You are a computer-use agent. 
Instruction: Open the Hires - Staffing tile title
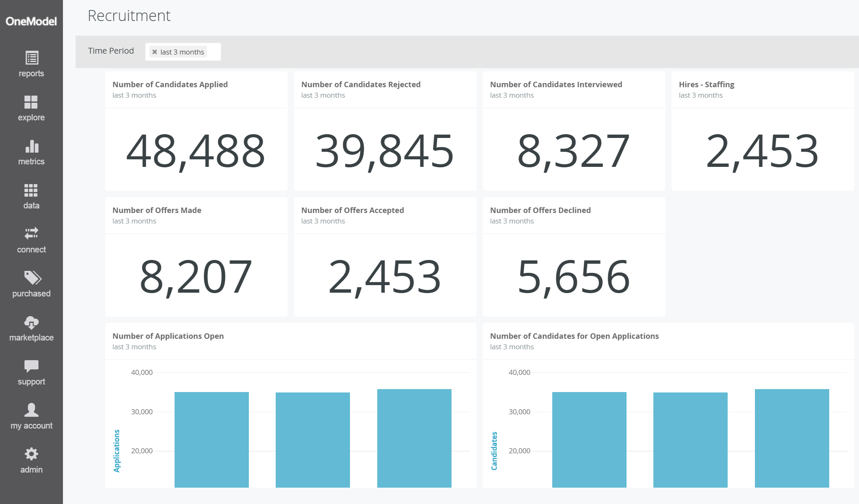tap(706, 84)
